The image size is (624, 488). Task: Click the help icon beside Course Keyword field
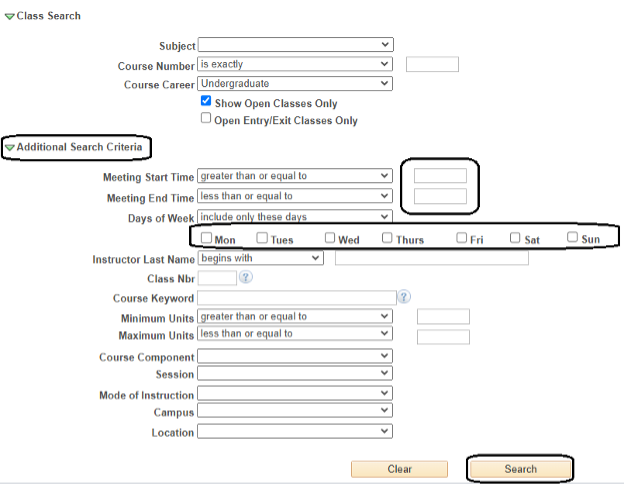pos(404,297)
